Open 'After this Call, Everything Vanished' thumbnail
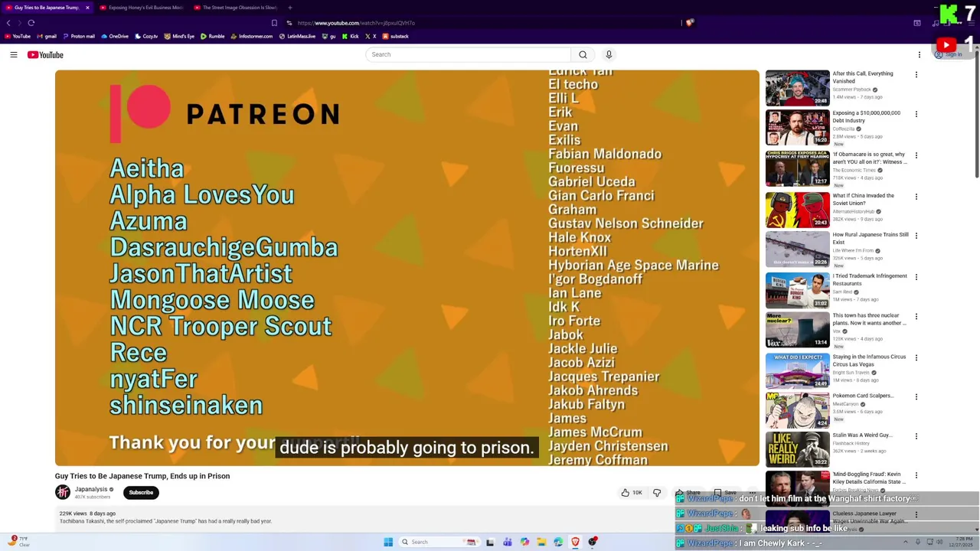Screen dimensions: 980x551 point(797,88)
